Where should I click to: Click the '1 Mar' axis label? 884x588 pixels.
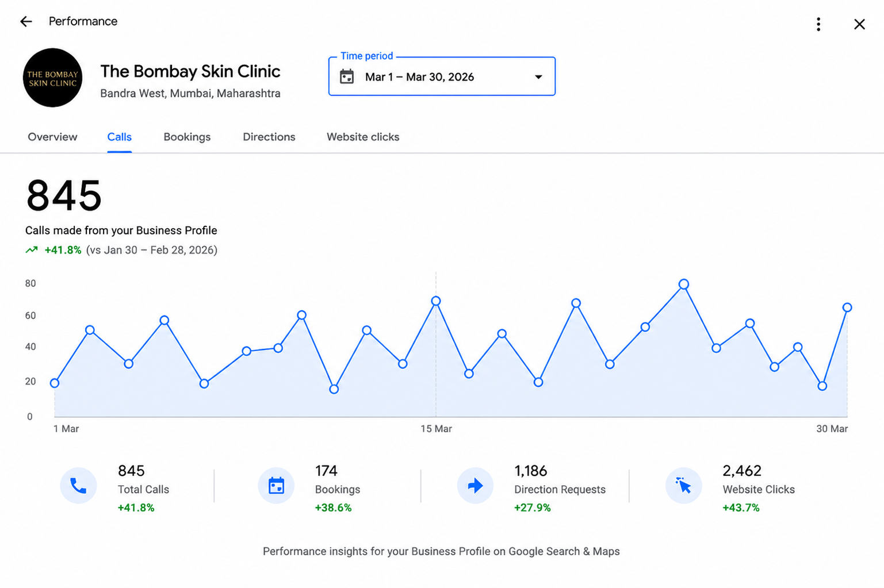pyautogui.click(x=66, y=429)
